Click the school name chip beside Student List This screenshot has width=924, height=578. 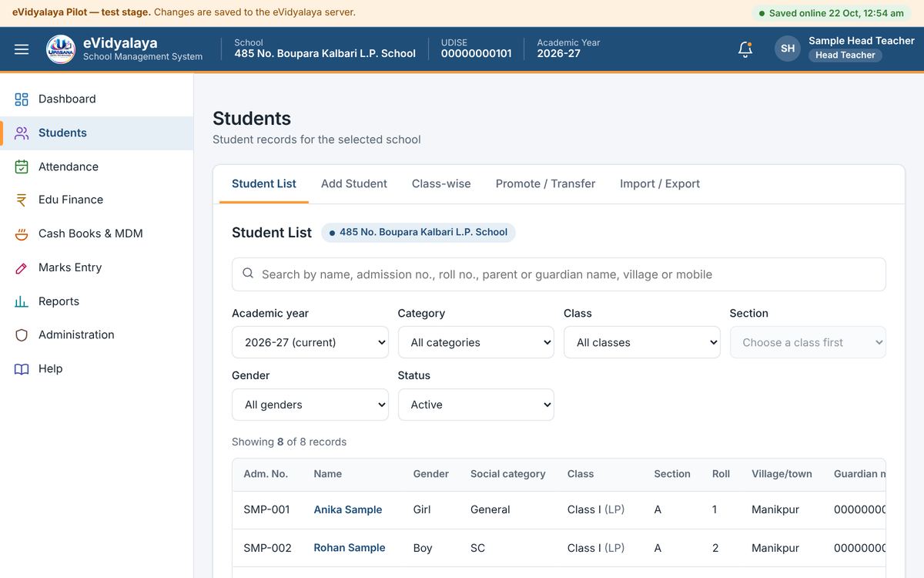click(x=418, y=232)
